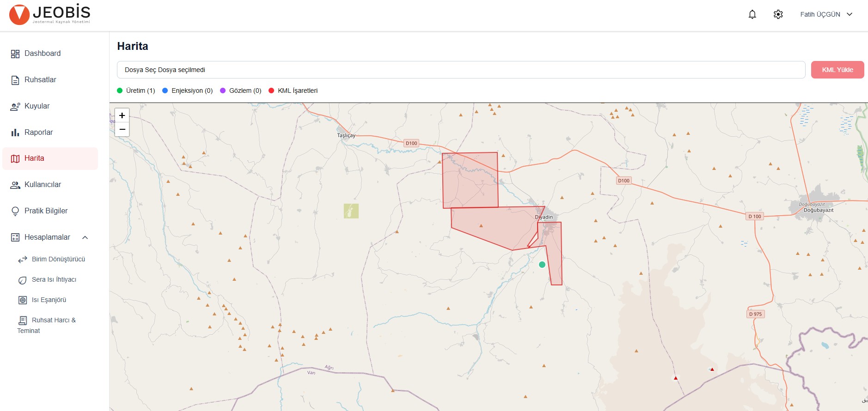Click the notifications bell icon
Screen dimensions: 868x411
[x=752, y=15]
